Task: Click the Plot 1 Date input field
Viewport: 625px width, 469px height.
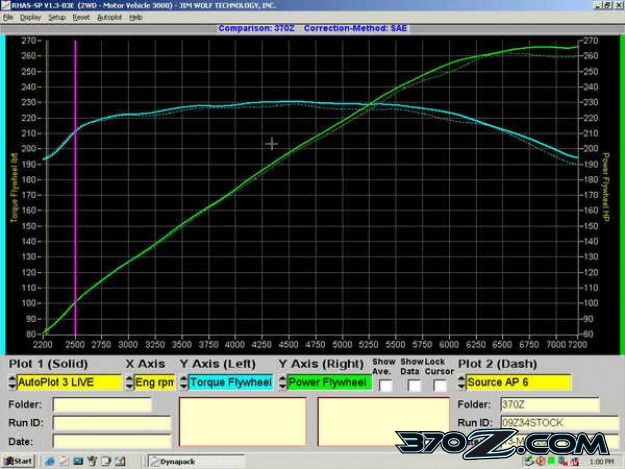Action: (x=112, y=442)
